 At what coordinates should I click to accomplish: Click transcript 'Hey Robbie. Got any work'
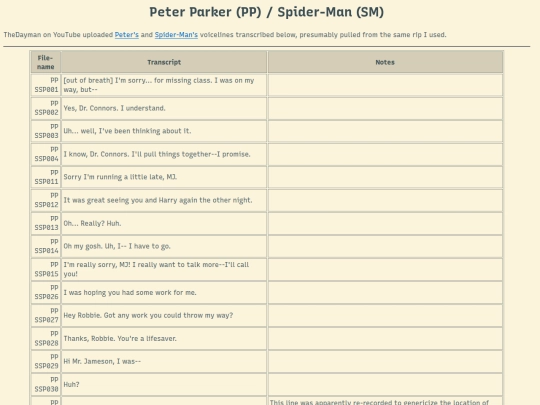coord(148,315)
